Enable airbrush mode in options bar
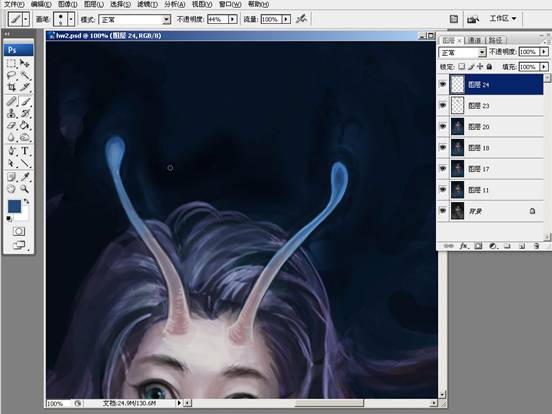The image size is (552, 414). tap(301, 19)
